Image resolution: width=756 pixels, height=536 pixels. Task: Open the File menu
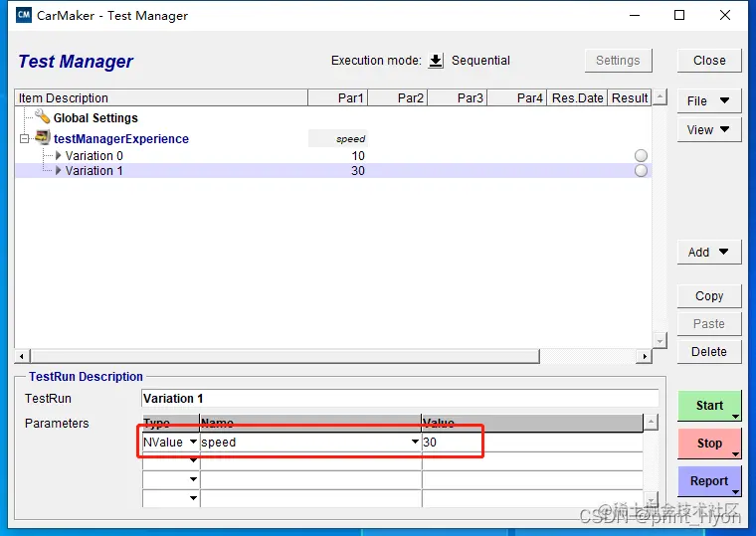pyautogui.click(x=708, y=101)
